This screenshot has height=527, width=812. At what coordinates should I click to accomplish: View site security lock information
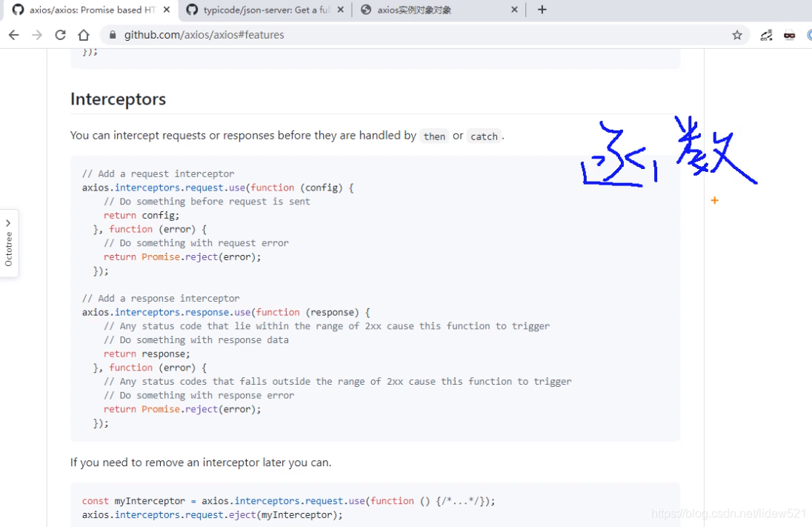coord(112,35)
